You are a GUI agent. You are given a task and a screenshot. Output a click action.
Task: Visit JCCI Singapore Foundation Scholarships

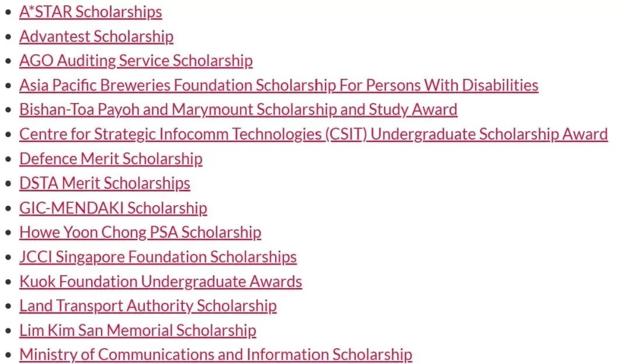158,257
